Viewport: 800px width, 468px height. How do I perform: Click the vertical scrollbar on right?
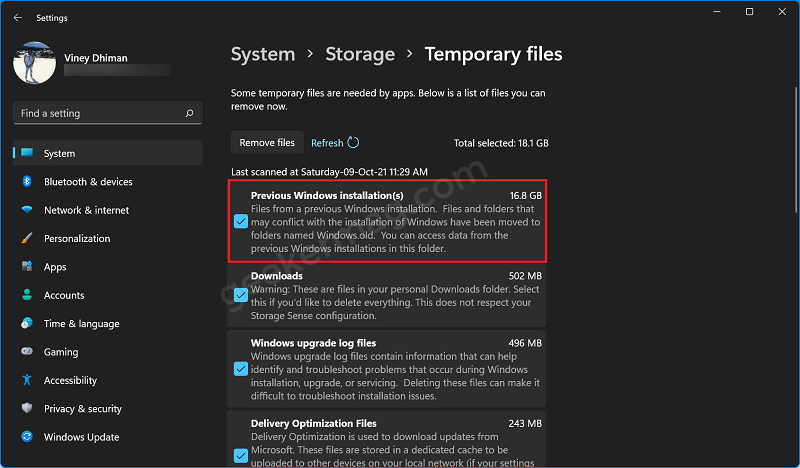coord(796,150)
